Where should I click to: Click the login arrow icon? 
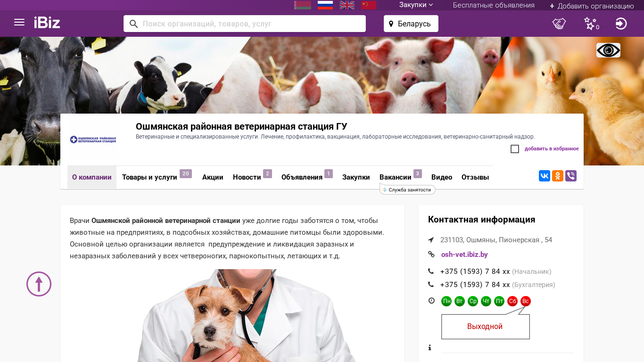[x=621, y=24]
